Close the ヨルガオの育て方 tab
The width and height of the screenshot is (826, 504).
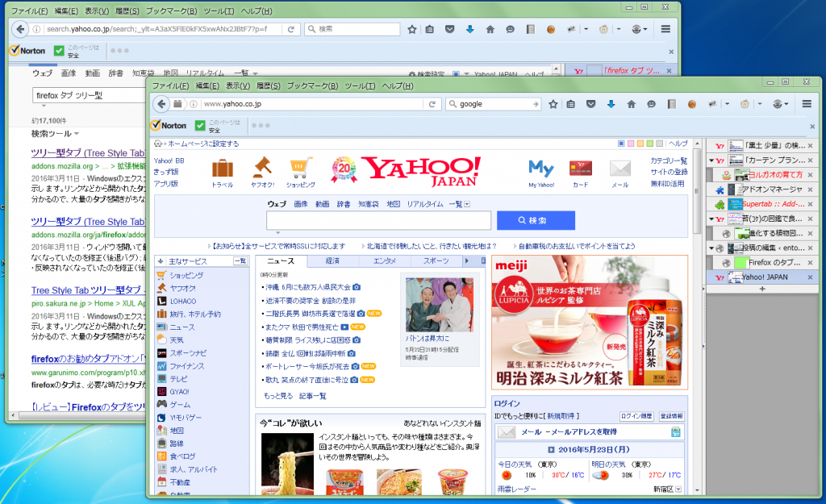click(x=810, y=175)
